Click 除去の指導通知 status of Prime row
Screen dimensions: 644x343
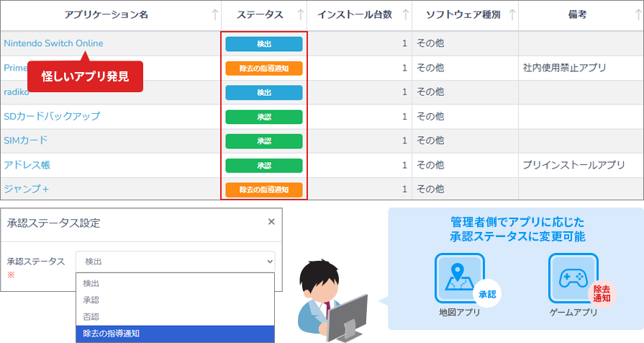point(264,68)
